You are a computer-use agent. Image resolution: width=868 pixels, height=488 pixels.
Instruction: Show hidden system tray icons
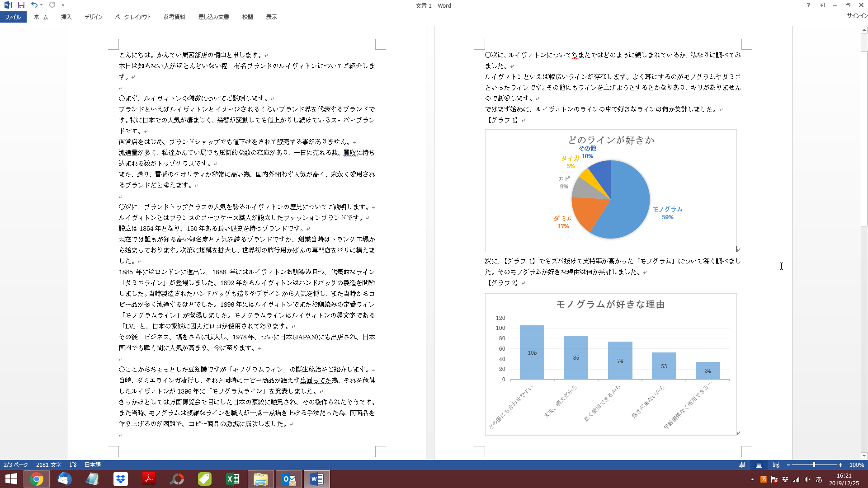[752, 479]
